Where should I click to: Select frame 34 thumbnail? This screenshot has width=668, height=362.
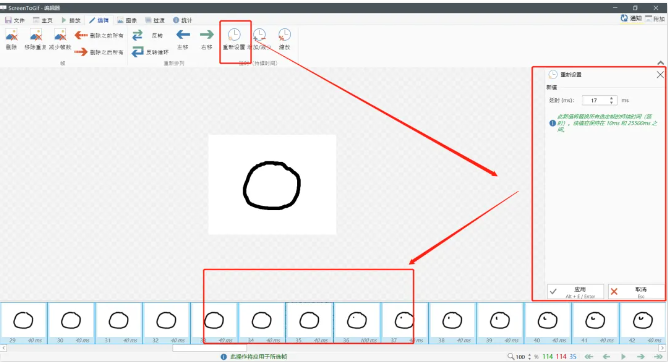point(262,323)
